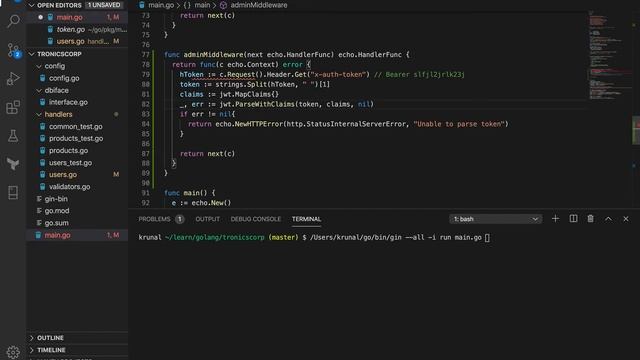Screen dimensions: 640x360
Task: Click the terminal command input line
Action: pos(314,237)
